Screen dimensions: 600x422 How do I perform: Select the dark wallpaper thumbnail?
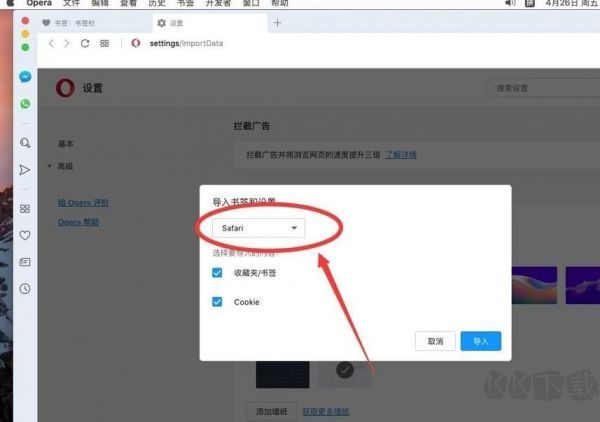click(x=282, y=374)
